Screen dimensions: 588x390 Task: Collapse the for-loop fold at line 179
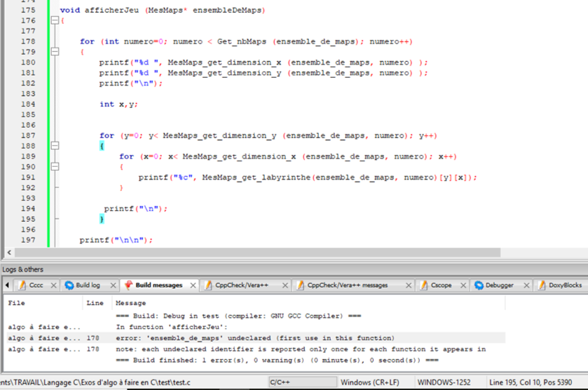pyautogui.click(x=55, y=52)
